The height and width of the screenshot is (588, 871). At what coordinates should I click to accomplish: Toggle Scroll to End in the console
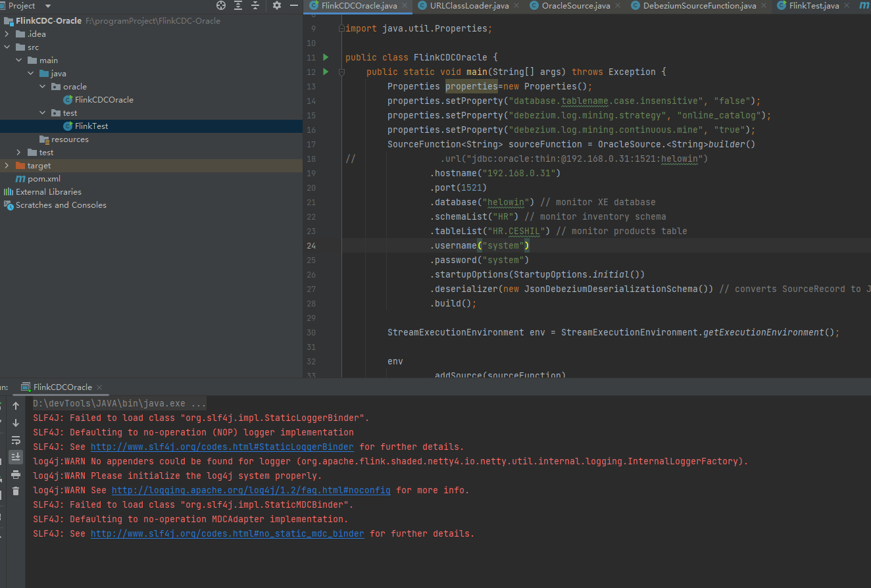click(x=16, y=457)
